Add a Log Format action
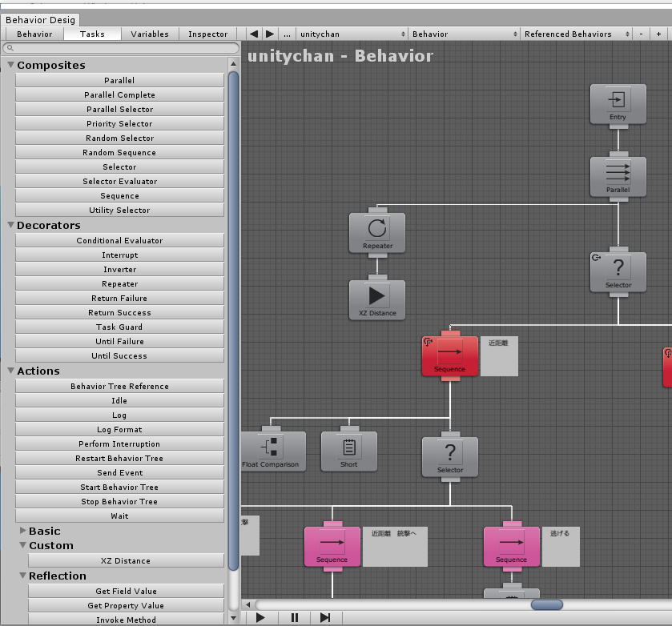 tap(119, 429)
